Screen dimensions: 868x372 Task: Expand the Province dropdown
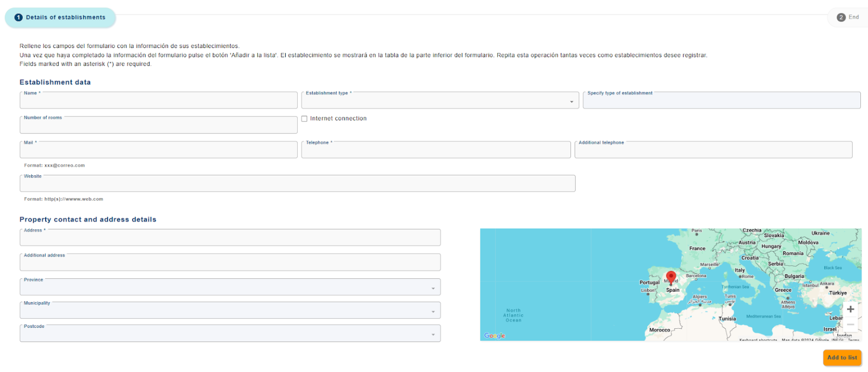pos(230,288)
